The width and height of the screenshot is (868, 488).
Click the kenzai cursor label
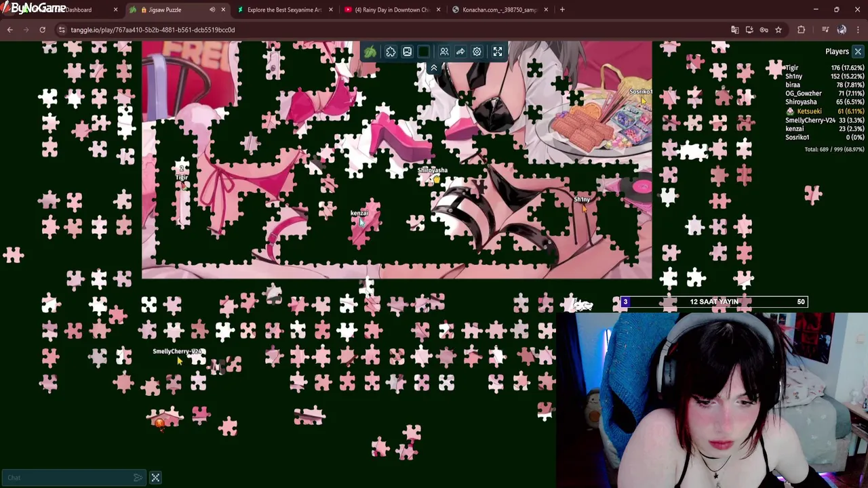[x=359, y=213]
